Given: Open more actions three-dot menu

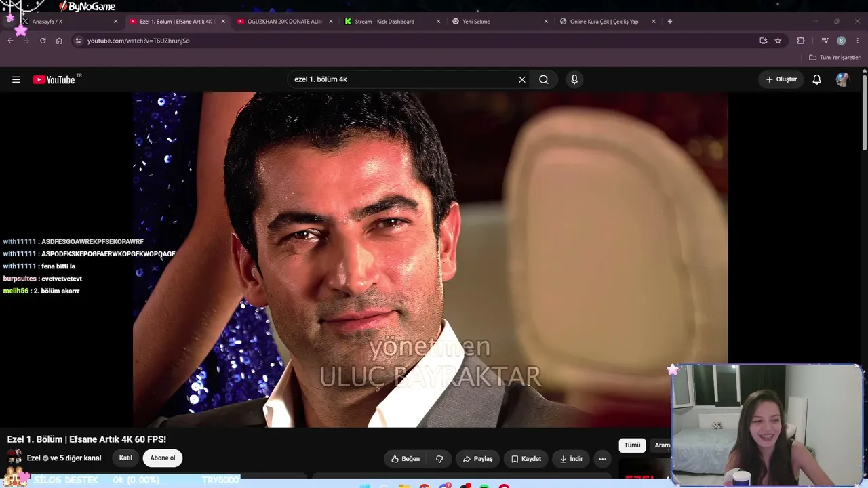Looking at the screenshot, I should click(602, 459).
